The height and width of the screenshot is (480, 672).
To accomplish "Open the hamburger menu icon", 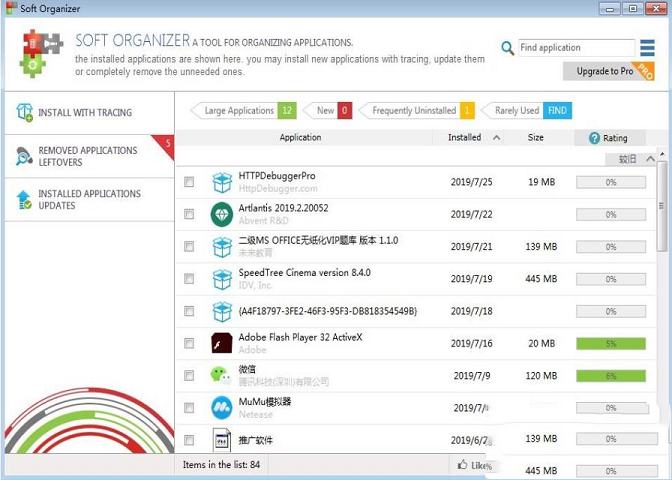I will [649, 48].
